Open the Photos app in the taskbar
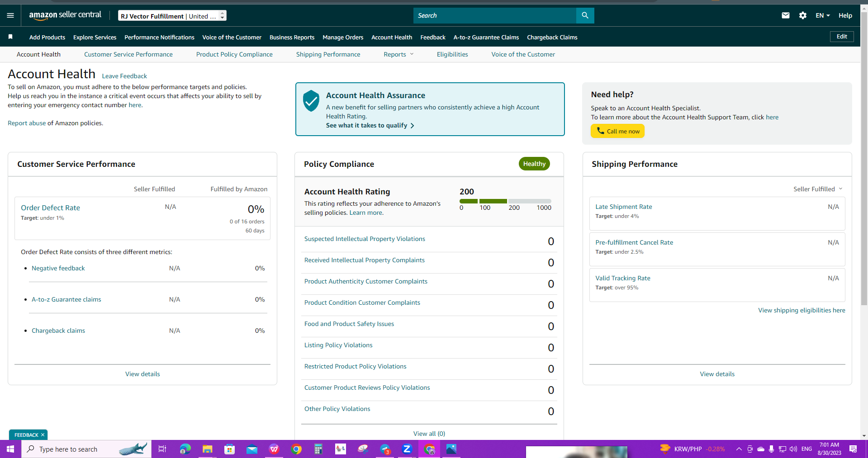The image size is (868, 458). click(x=451, y=449)
